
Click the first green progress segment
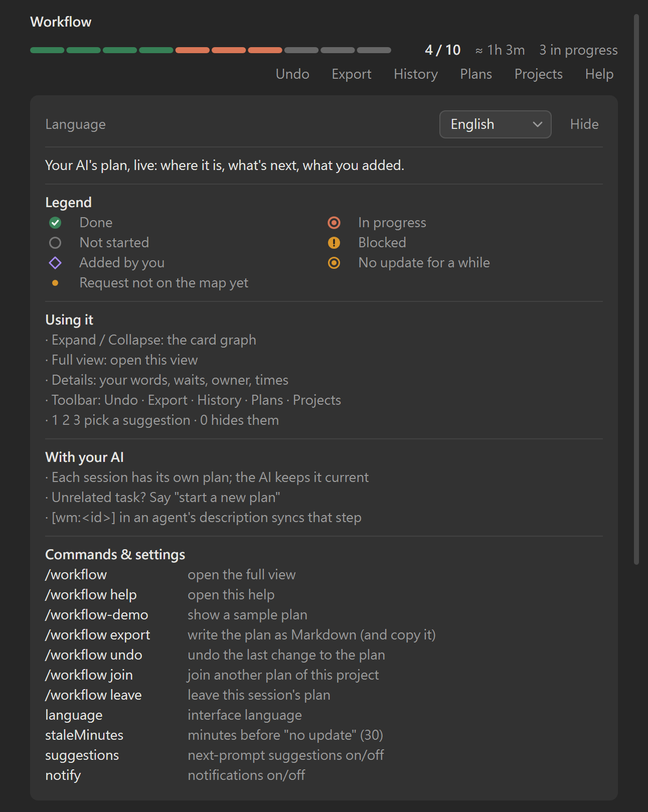coord(47,50)
